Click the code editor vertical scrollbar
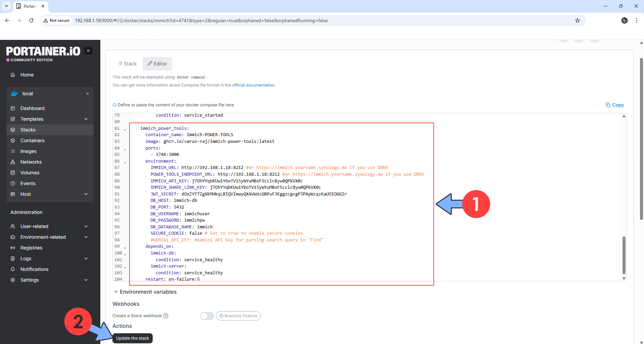 coord(624,255)
